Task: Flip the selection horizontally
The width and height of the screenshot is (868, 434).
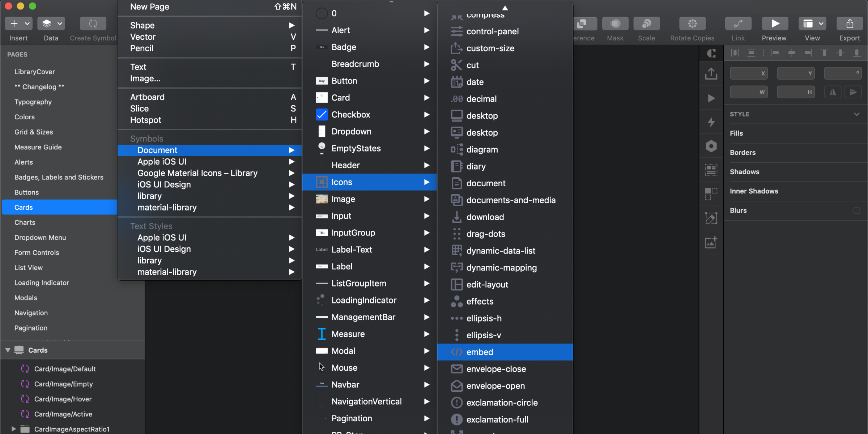Action: pyautogui.click(x=833, y=92)
